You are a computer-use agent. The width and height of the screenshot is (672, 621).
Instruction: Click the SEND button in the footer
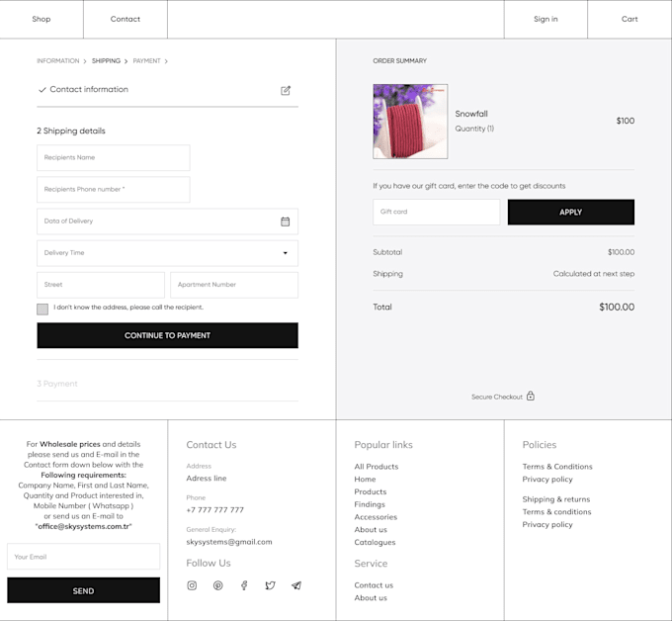(84, 590)
